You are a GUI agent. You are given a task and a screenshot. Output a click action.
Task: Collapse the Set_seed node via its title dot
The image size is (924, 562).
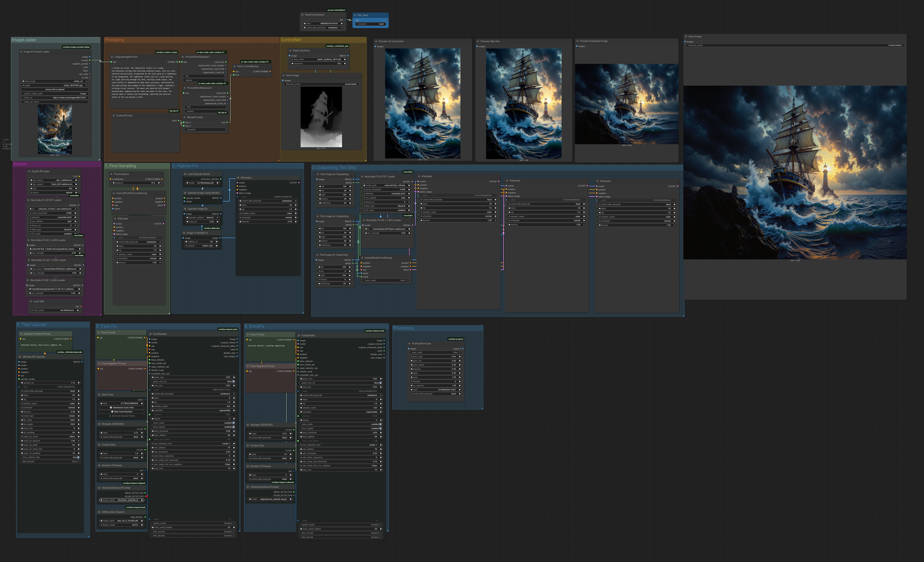355,15
